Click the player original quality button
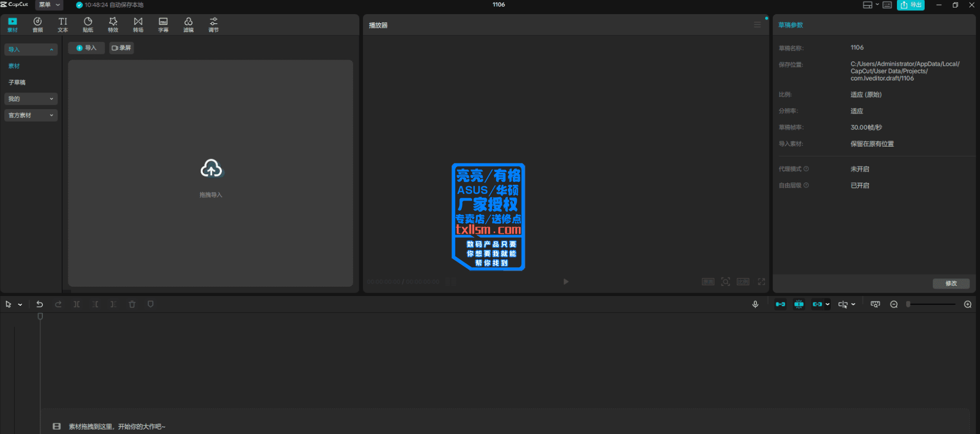980x434 pixels. pyautogui.click(x=708, y=281)
